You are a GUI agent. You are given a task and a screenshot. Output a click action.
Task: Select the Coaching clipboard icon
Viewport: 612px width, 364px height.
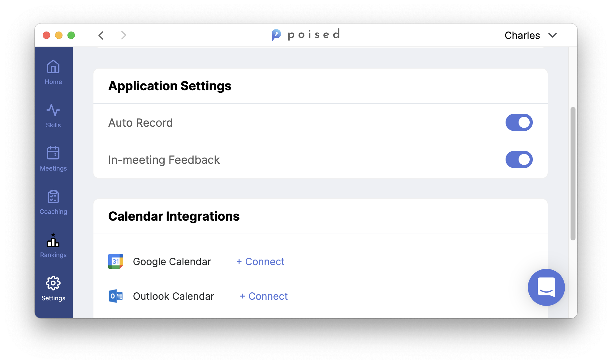(53, 197)
